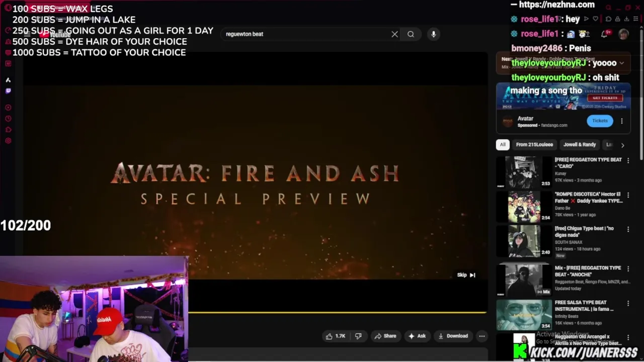The height and width of the screenshot is (362, 644).
Task: Open the Avatar advertiser name link
Action: [525, 119]
